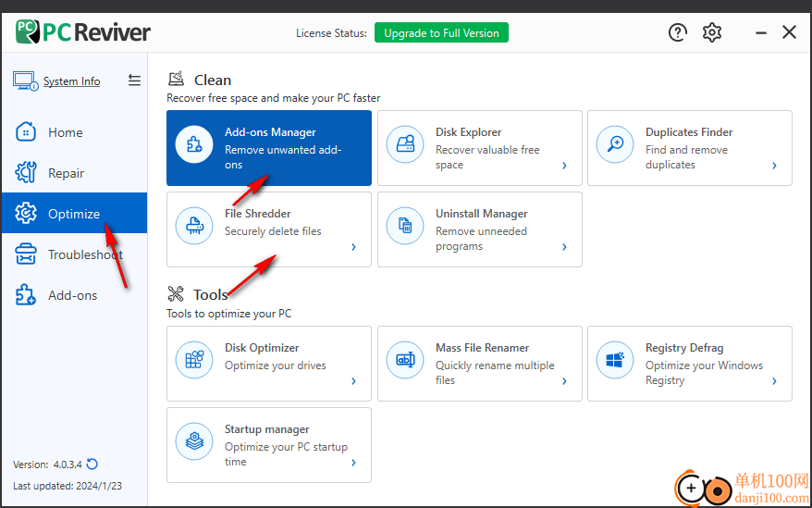Screen dimensions: 812x508
Task: Select the Mass File Renamer title text
Action: point(482,348)
